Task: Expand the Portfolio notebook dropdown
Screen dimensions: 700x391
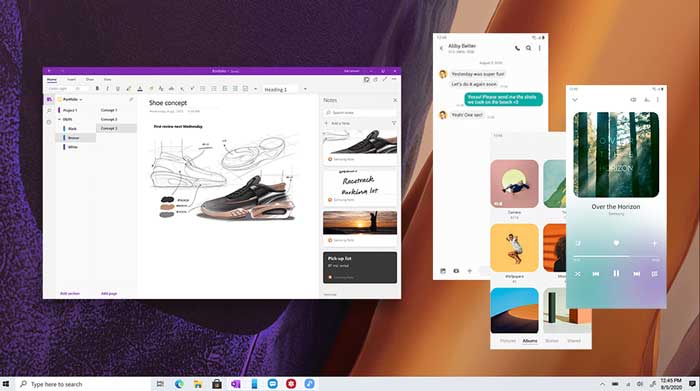Action: click(70, 100)
